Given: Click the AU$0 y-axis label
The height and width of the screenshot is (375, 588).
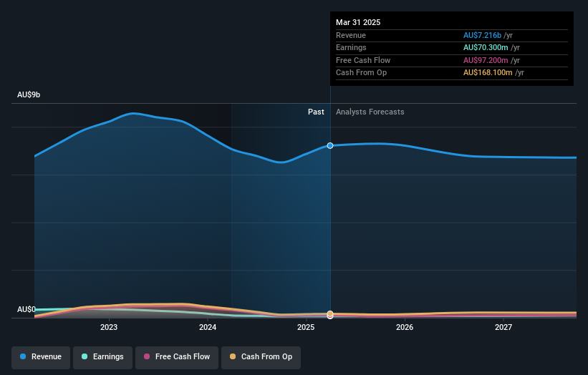Looking at the screenshot, I should pyautogui.click(x=26, y=309).
